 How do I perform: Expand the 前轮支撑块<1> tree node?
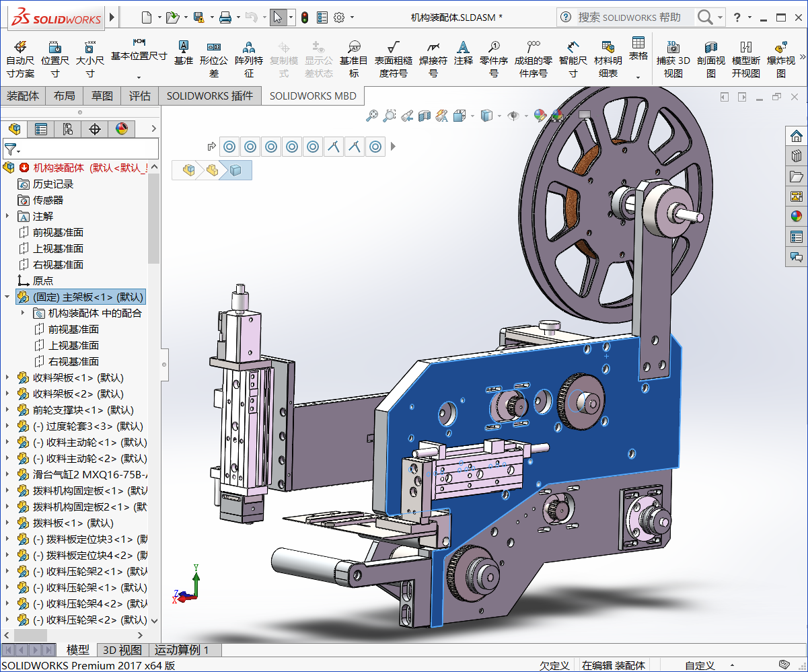(x=7, y=410)
